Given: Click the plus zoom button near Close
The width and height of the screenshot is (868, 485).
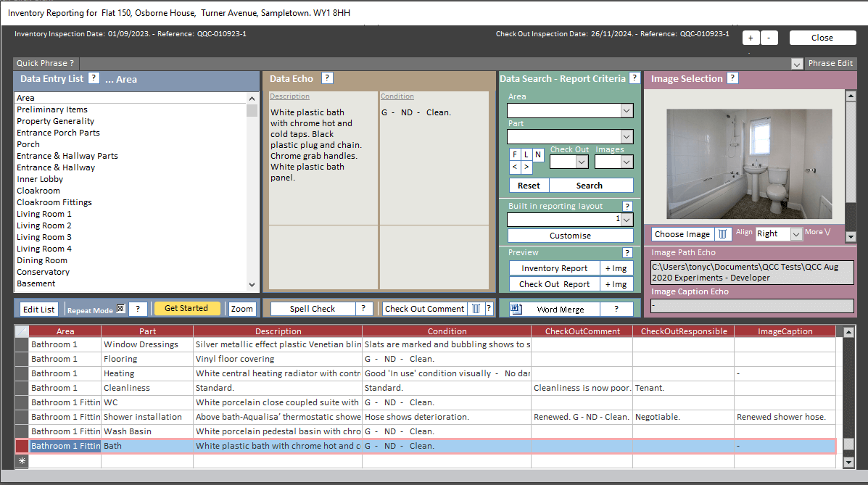Looking at the screenshot, I should pyautogui.click(x=751, y=38).
